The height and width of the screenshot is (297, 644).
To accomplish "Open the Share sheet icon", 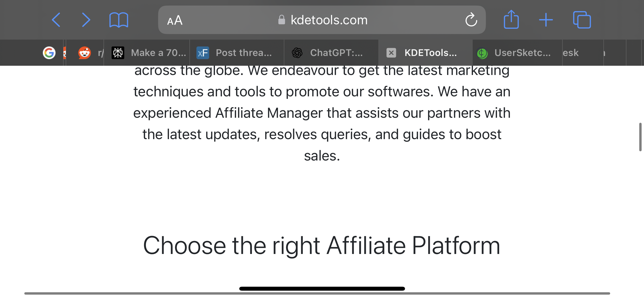I will tap(511, 19).
